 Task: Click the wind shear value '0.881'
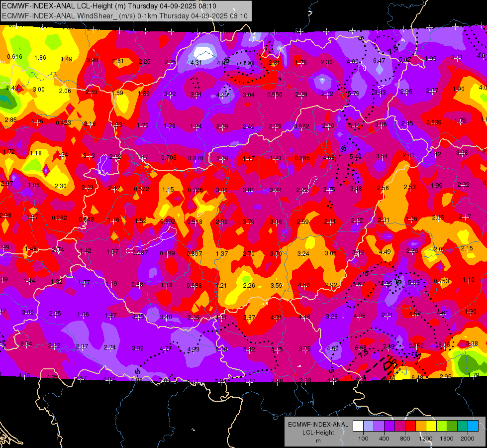coord(139,284)
